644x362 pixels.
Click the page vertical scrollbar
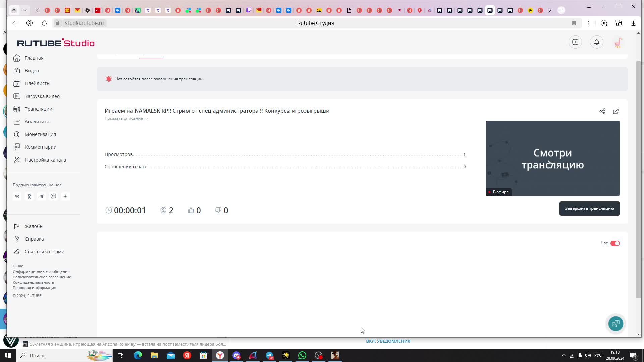pyautogui.click(x=638, y=179)
